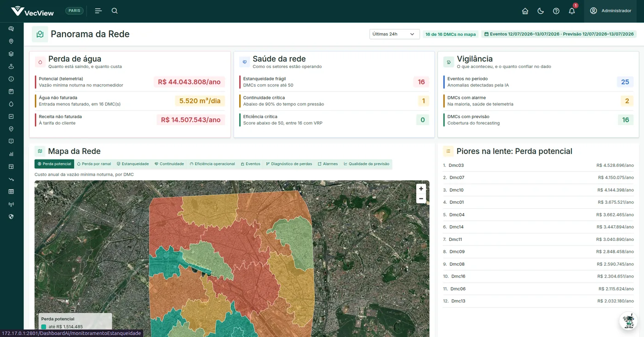Image resolution: width=644 pixels, height=337 pixels.
Task: Open the calendar sidebar icon
Action: (x=11, y=91)
